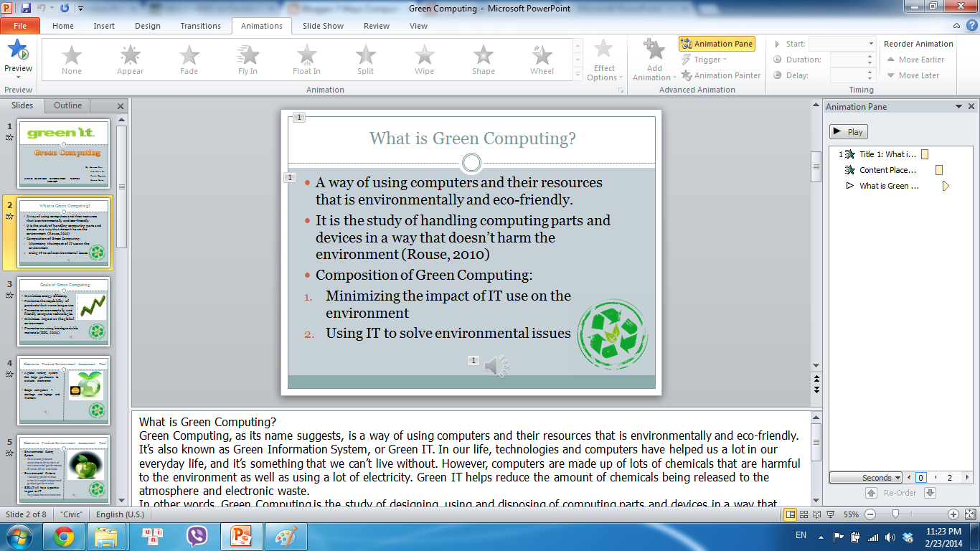Select the slide 3 thumbnail
Screen dimensions: 980x551
[64, 311]
